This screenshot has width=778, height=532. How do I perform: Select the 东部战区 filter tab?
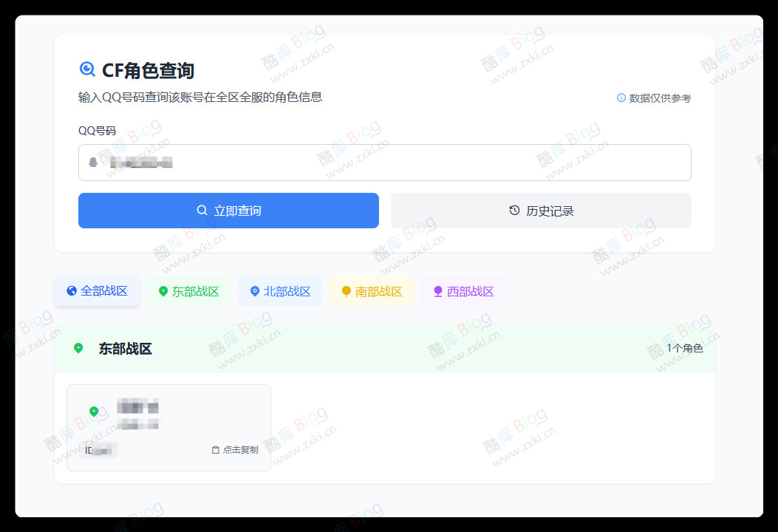point(188,291)
